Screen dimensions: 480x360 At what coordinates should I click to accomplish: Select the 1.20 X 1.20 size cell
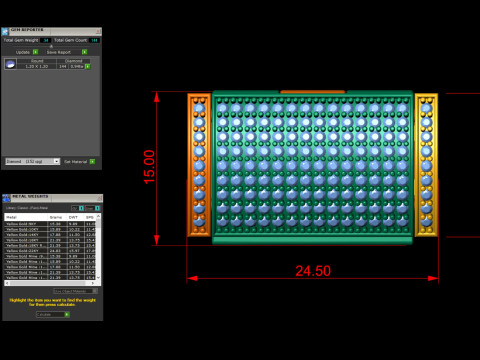click(x=37, y=66)
